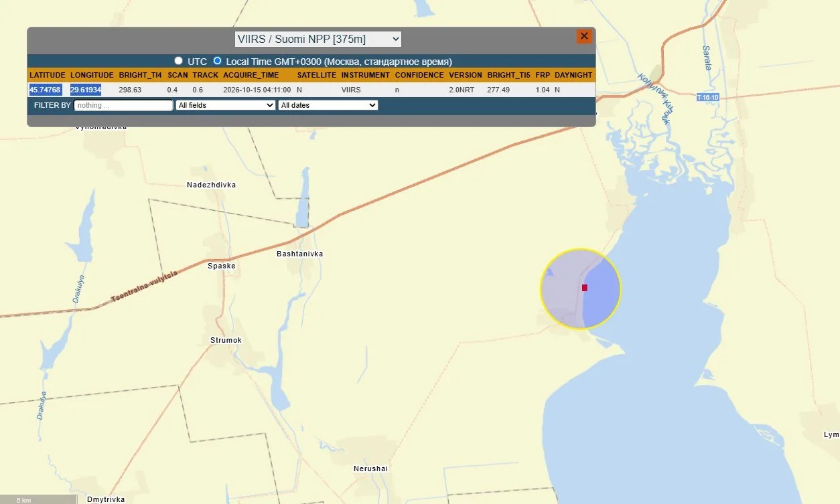Sort by the LATITUDE column header

coord(47,75)
